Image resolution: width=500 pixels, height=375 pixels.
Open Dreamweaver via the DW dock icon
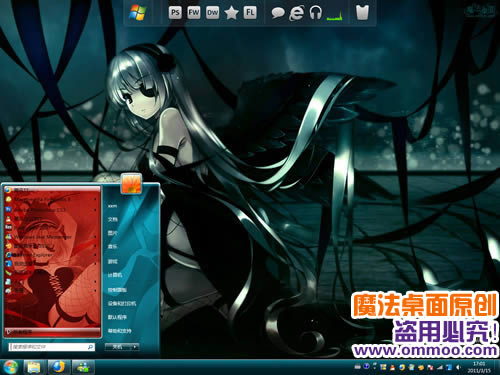tap(212, 13)
